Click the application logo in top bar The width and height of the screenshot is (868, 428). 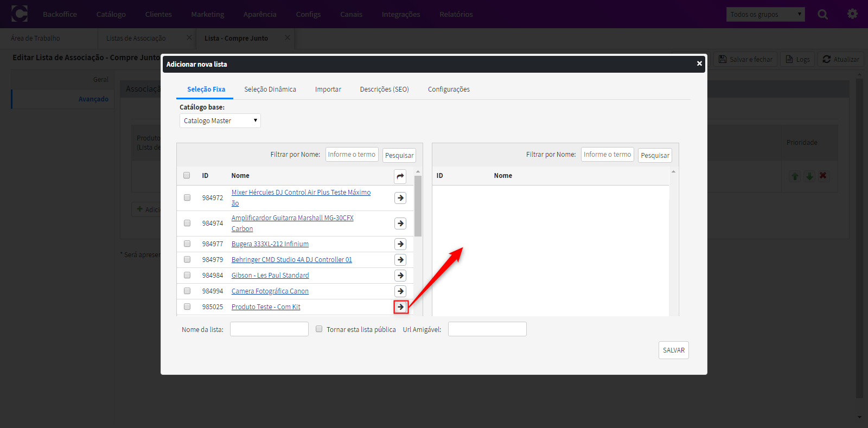[x=20, y=14]
